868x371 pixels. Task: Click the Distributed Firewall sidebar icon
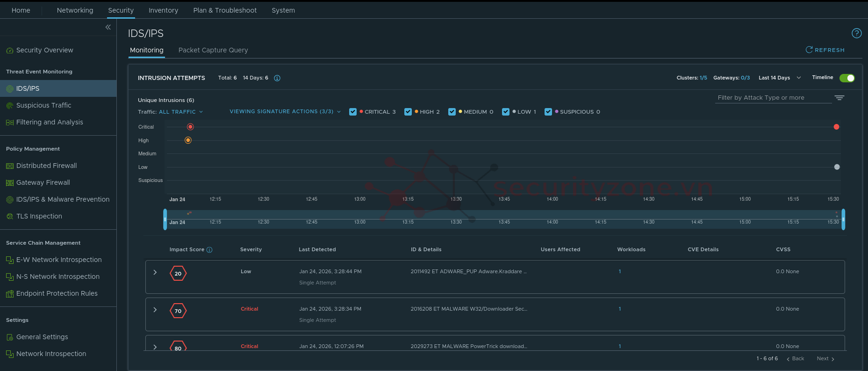9,166
